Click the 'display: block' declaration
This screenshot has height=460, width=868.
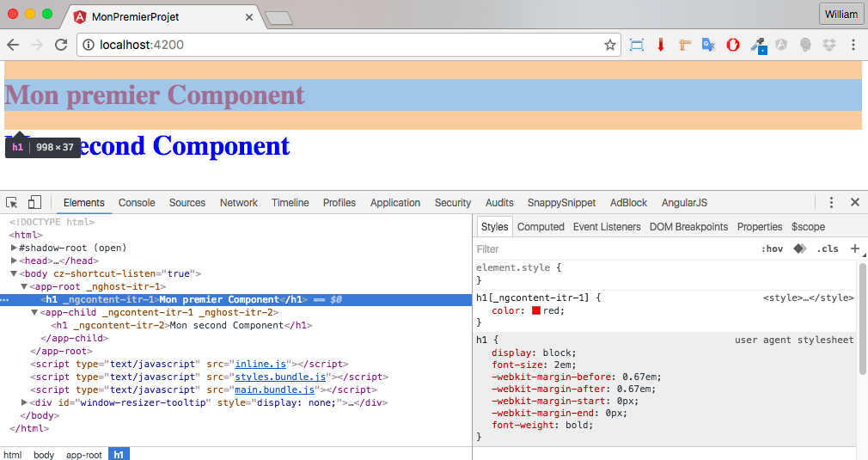tap(534, 353)
